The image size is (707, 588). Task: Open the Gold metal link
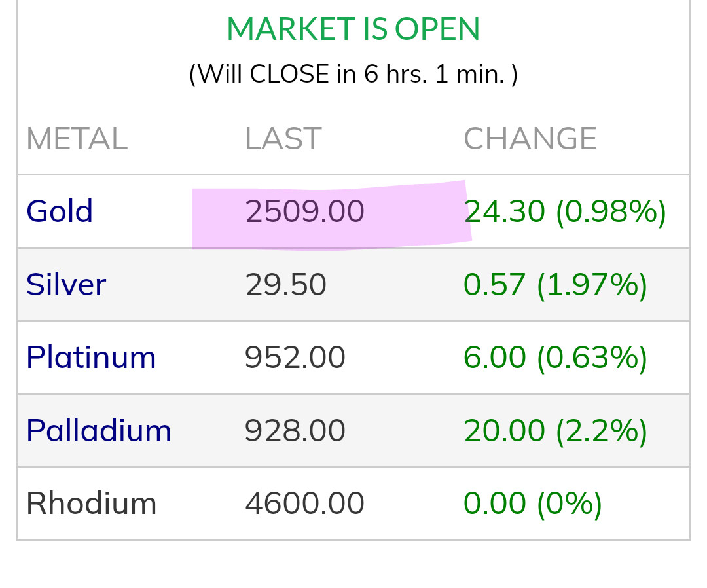pyautogui.click(x=60, y=211)
